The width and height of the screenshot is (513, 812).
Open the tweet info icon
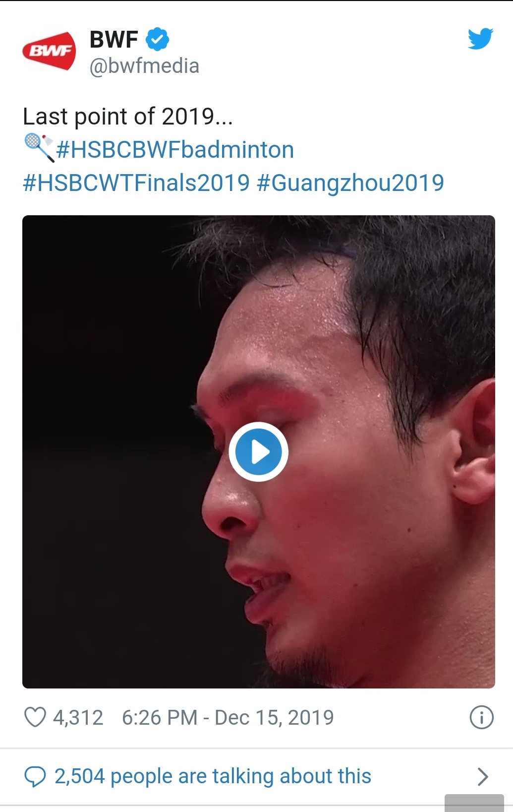[481, 717]
